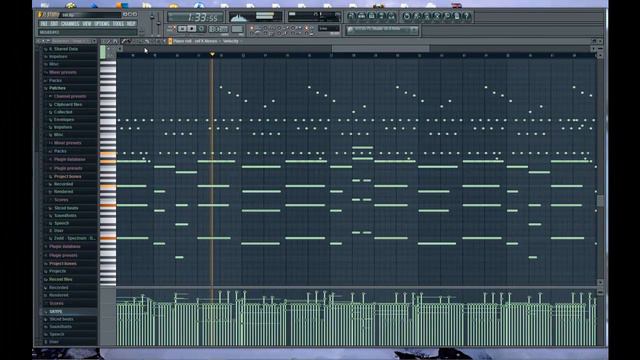Open the Playlist window shortcut icon

pyautogui.click(x=351, y=16)
